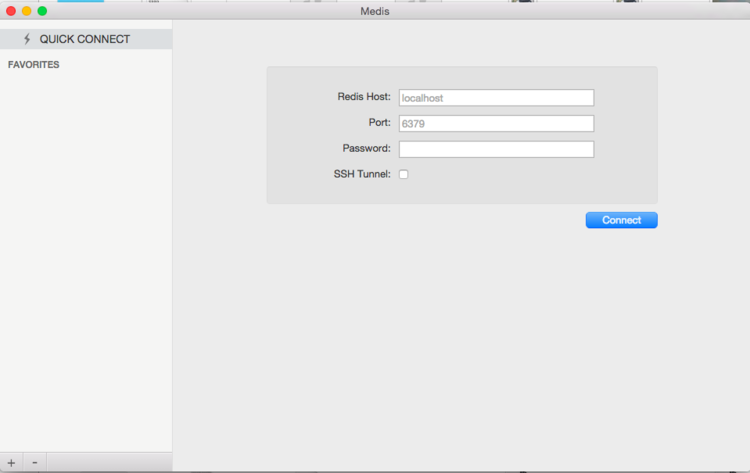Click the blue Connect button

[621, 220]
